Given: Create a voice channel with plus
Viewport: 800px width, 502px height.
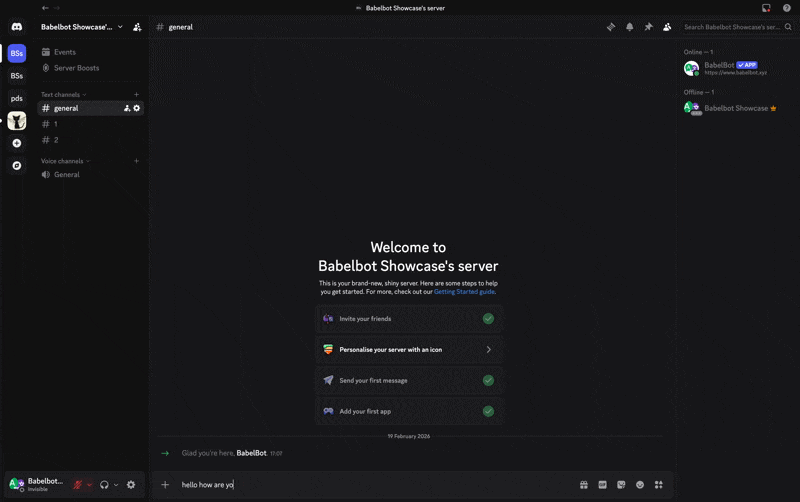Looking at the screenshot, I should pos(136,161).
